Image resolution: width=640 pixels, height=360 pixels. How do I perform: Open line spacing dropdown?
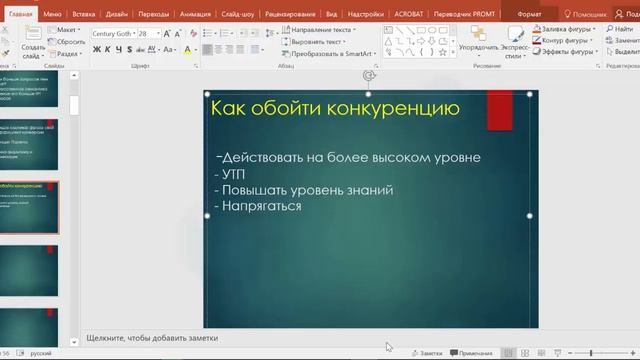271,33
